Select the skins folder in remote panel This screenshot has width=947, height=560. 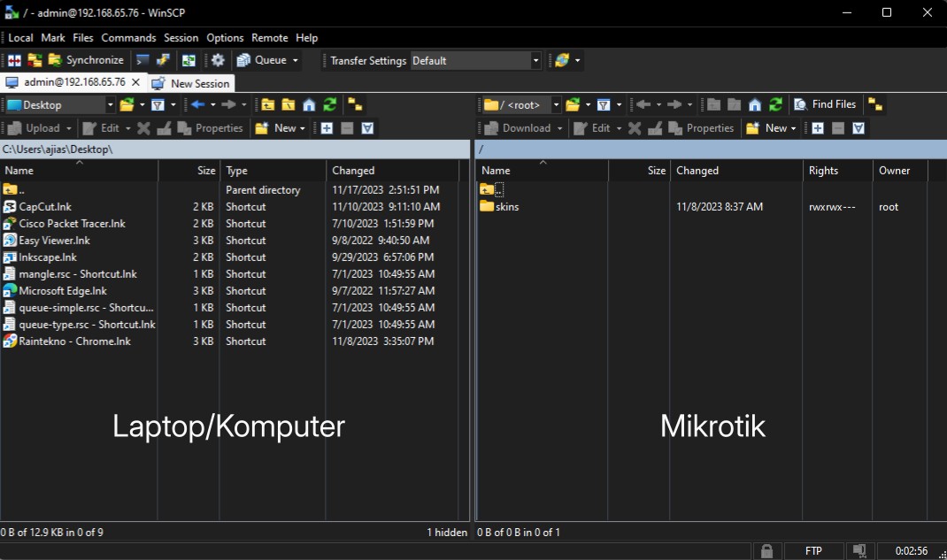coord(507,207)
